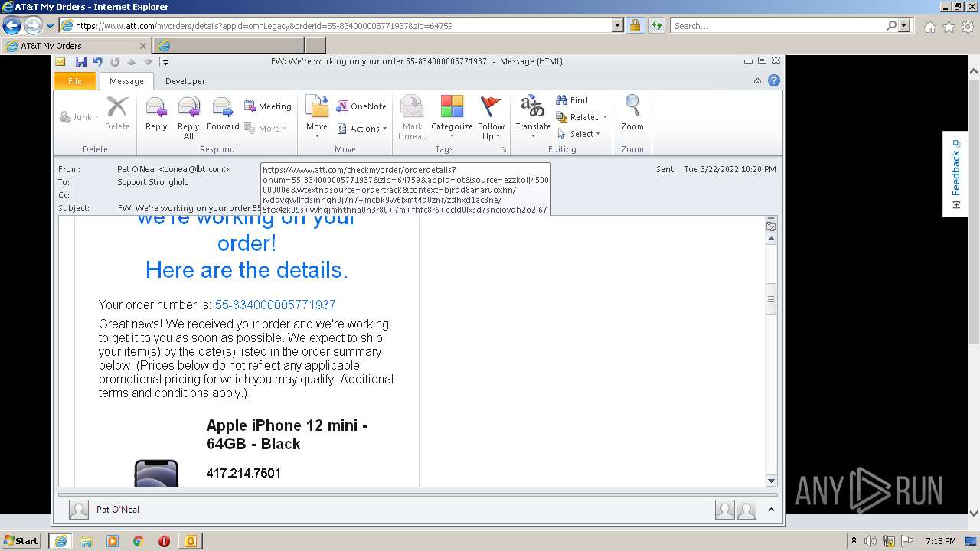This screenshot has width=980, height=551.
Task: Forward this message
Action: point(223,114)
